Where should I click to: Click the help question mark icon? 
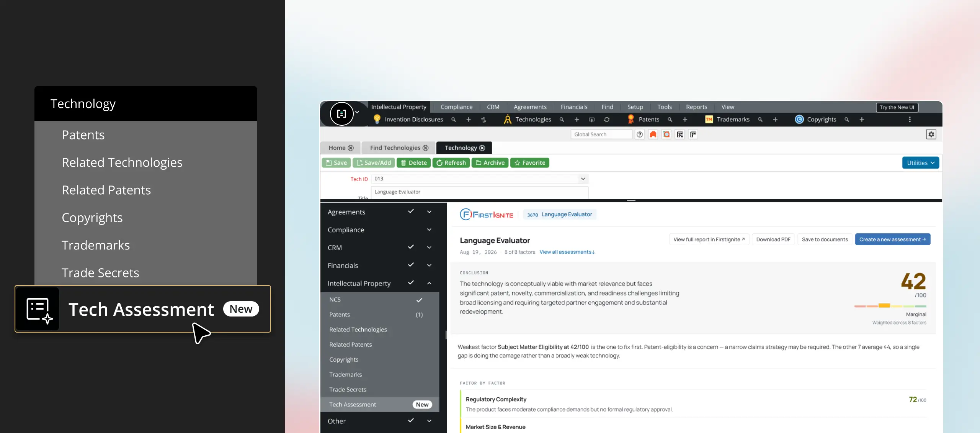640,134
